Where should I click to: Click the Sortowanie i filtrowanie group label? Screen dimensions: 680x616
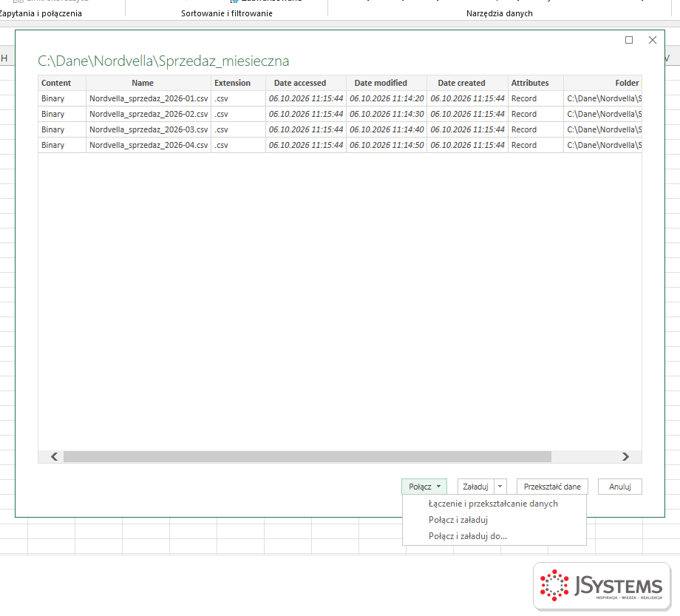(x=227, y=13)
